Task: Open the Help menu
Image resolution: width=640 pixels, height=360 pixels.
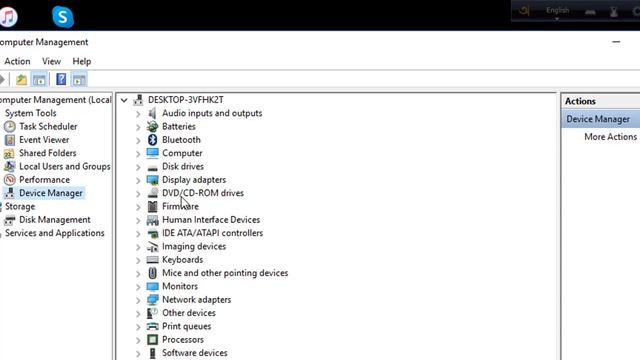Action: [x=82, y=61]
